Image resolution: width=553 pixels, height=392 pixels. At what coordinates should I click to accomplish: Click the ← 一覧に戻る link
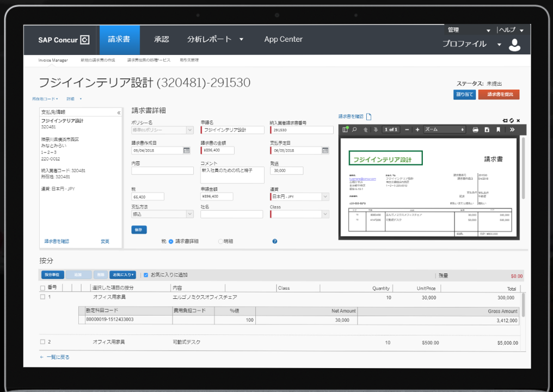coord(54,357)
